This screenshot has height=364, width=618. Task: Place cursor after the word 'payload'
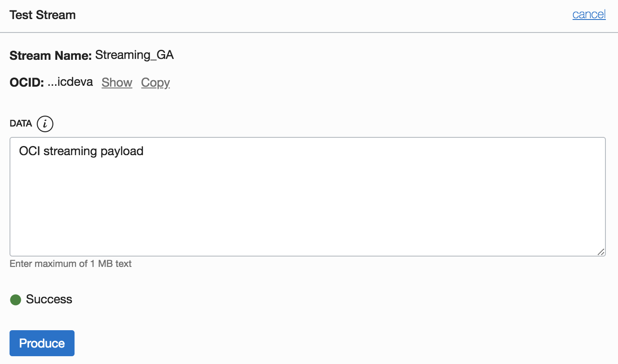coord(144,151)
